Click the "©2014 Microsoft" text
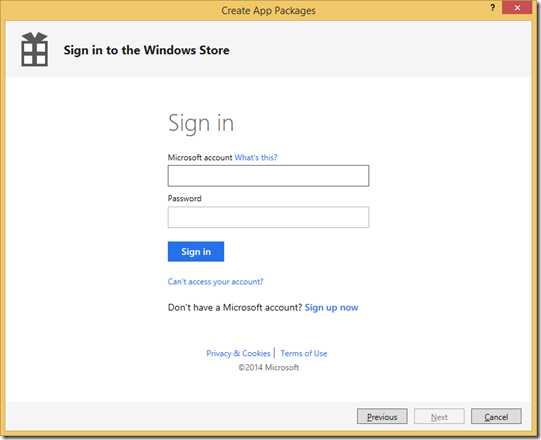Screen dimensions: 541x440 (268, 368)
